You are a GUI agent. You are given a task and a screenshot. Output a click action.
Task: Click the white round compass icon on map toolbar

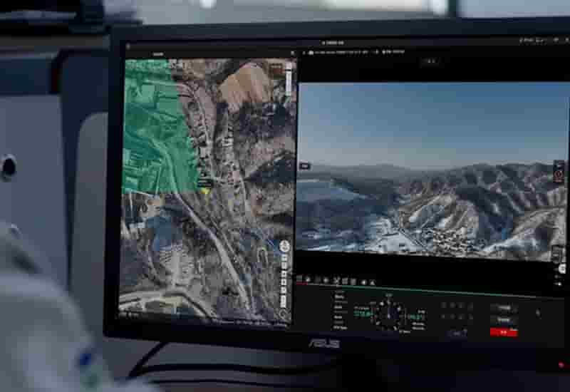click(x=285, y=247)
